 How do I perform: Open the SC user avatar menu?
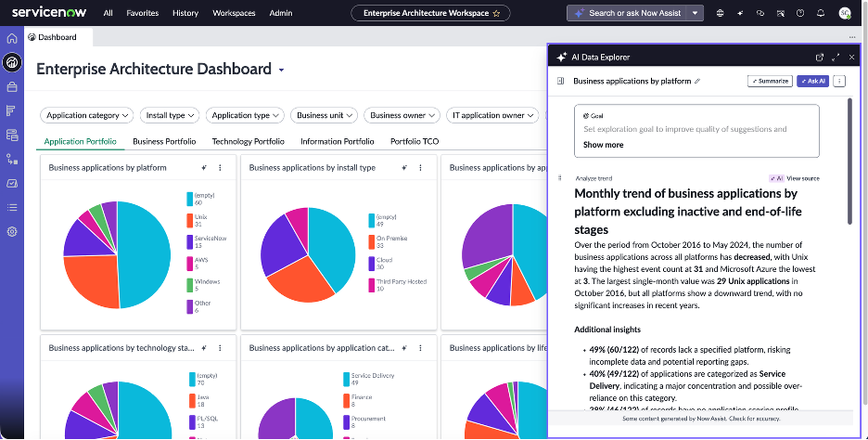tap(845, 13)
